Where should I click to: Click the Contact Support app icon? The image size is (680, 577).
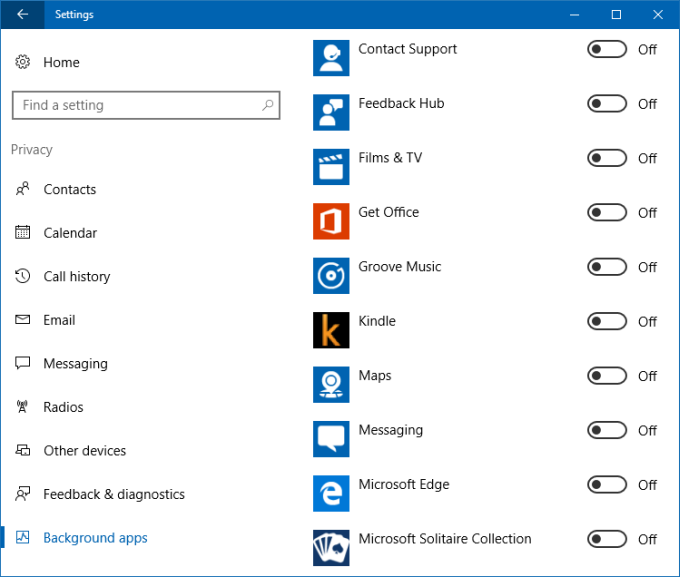point(331,58)
